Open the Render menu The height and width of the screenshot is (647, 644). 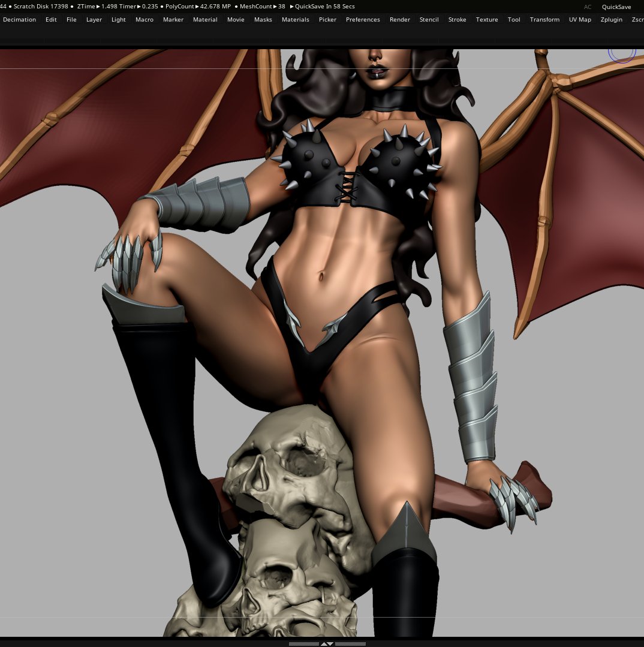pos(400,19)
